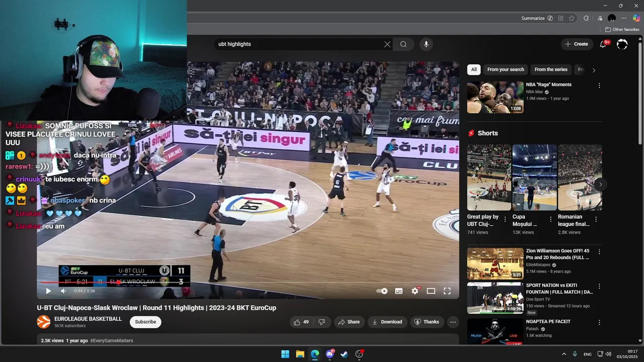Open 'Great play by UBT Cluj' short
The height and width of the screenshot is (362, 644).
pos(489,177)
